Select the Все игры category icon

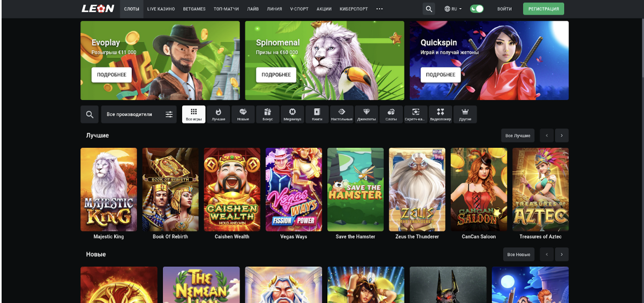click(x=193, y=115)
